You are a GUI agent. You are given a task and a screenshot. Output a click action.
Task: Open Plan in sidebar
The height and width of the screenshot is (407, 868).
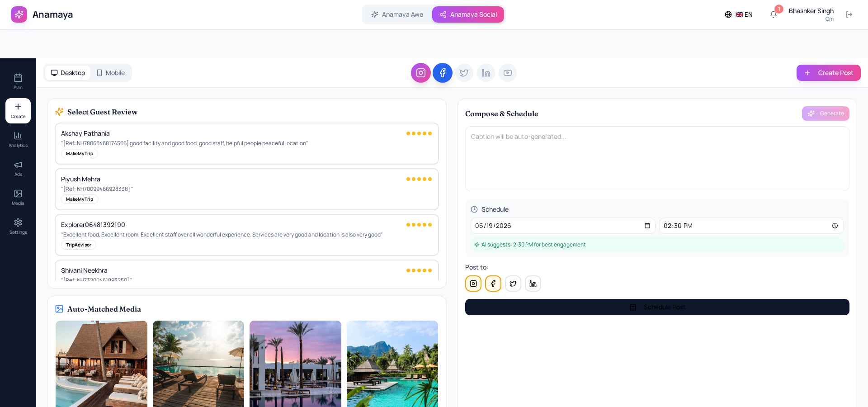(18, 82)
